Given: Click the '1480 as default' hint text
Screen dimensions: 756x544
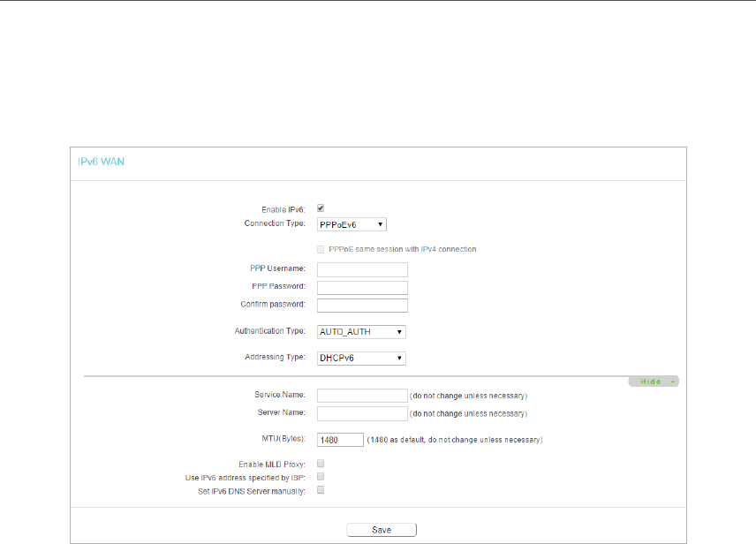Looking at the screenshot, I should point(455,440).
